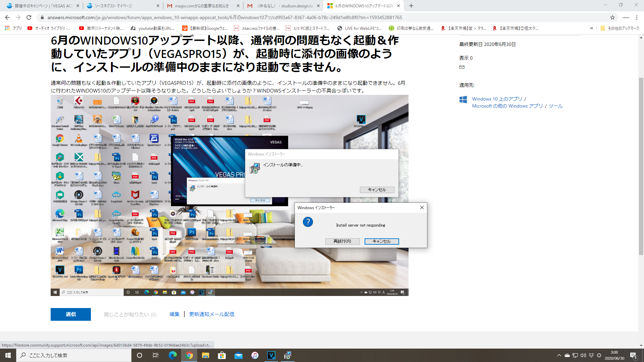644x362 pixels.
Task: Open the Mail app from the taskbar
Action: pos(238,355)
